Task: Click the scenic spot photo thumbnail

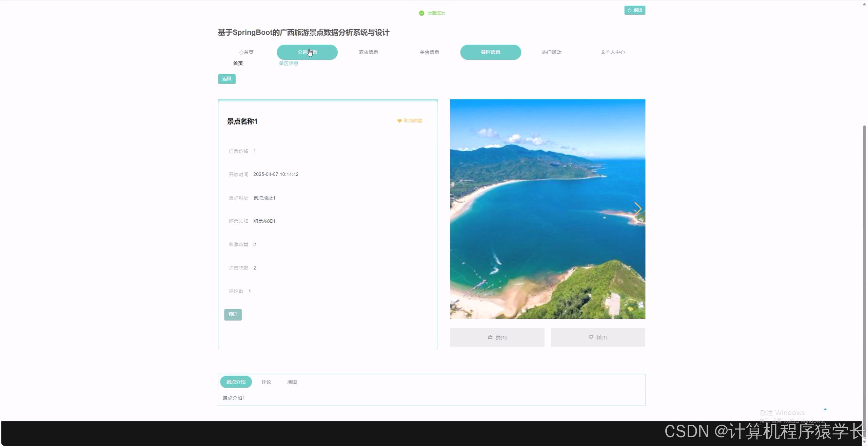Action: coord(547,209)
